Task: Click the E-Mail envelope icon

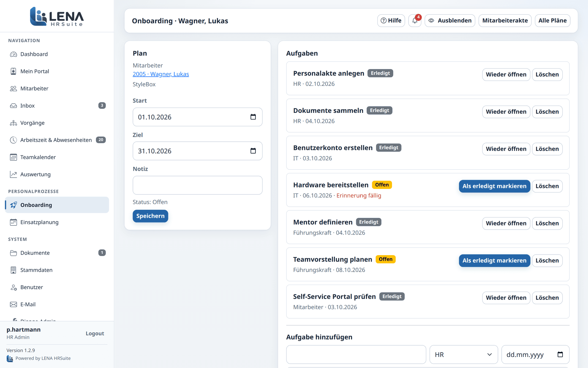Action: click(x=13, y=305)
